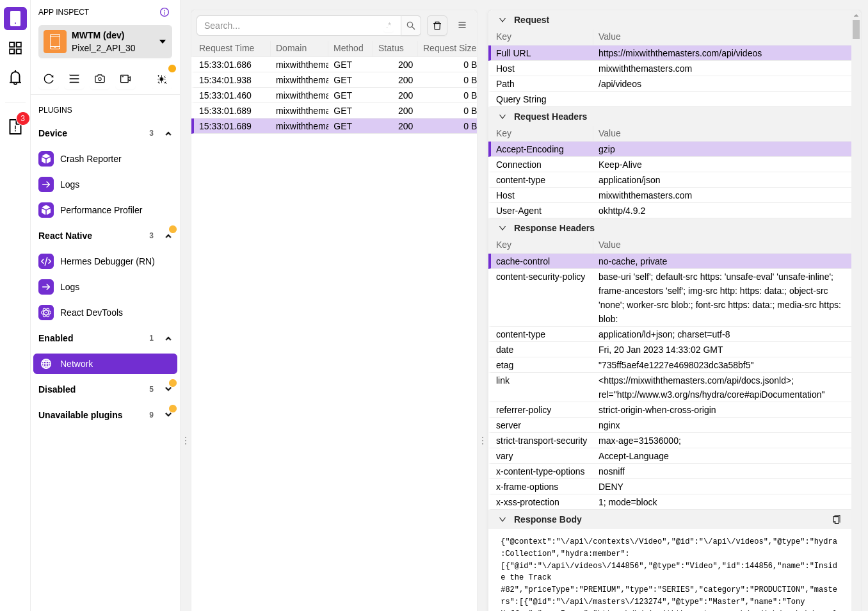
Task: Click the search magnifier icon
Action: [411, 26]
